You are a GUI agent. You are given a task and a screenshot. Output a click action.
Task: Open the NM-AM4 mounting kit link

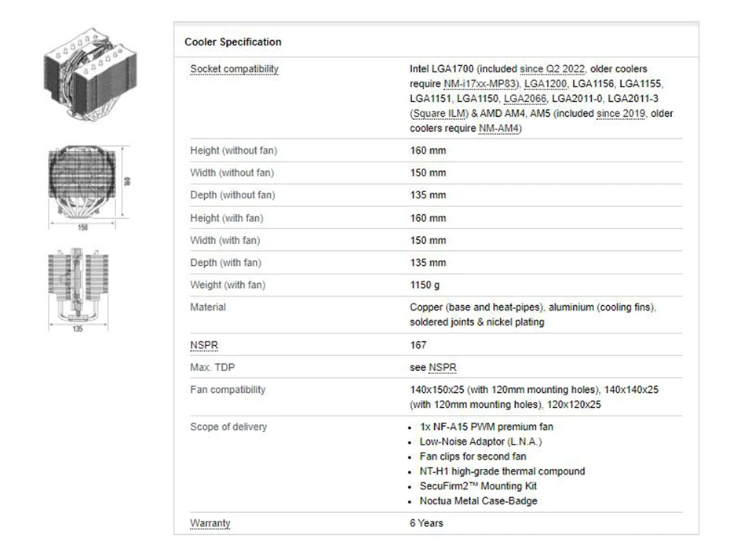point(498,129)
